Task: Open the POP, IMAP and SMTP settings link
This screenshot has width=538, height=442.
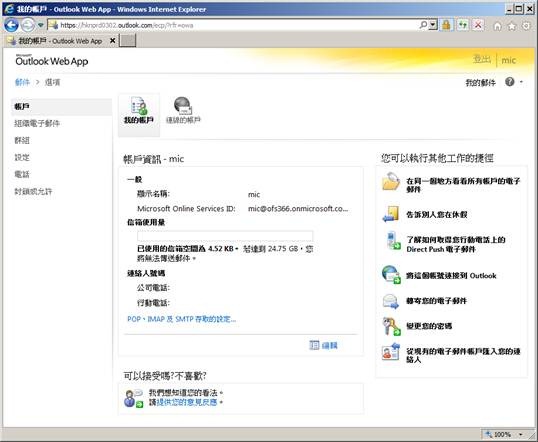Action: [182, 319]
